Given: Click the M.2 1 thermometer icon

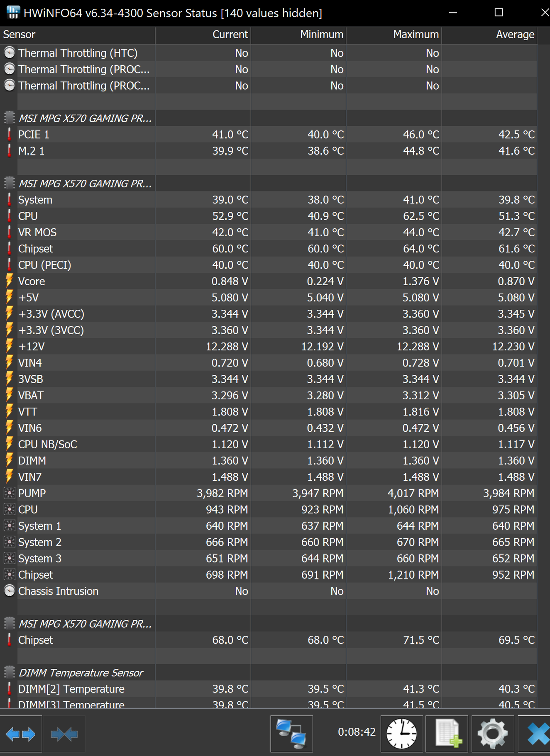Looking at the screenshot, I should pos(9,151).
